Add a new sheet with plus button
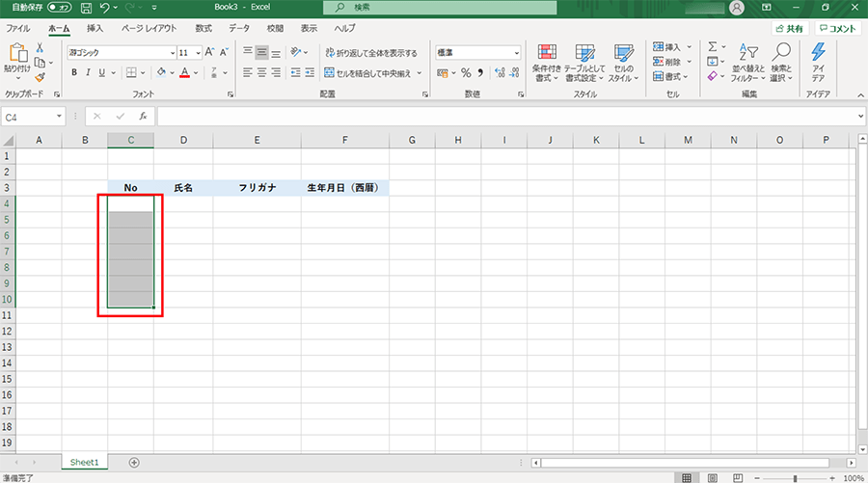The image size is (868, 483). point(134,463)
